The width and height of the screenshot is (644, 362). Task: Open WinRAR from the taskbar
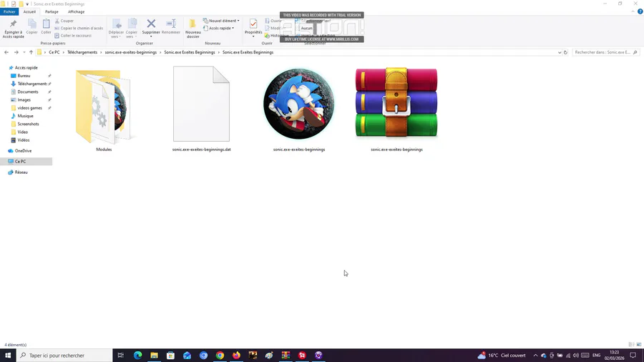click(286, 356)
